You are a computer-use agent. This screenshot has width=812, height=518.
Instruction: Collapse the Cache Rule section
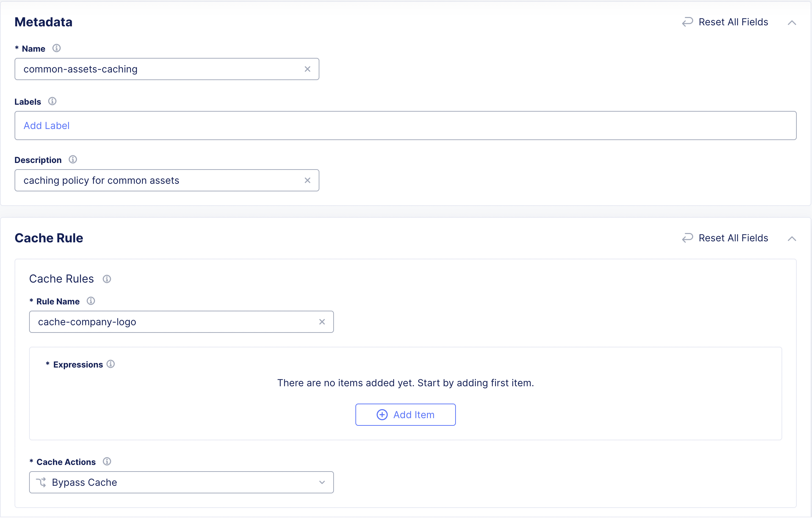click(792, 239)
